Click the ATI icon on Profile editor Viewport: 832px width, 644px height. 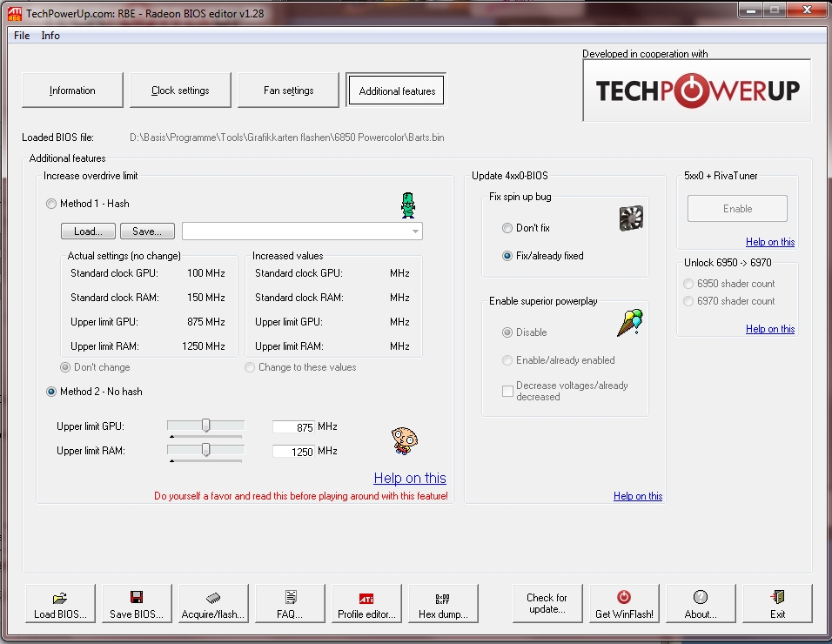[366, 599]
